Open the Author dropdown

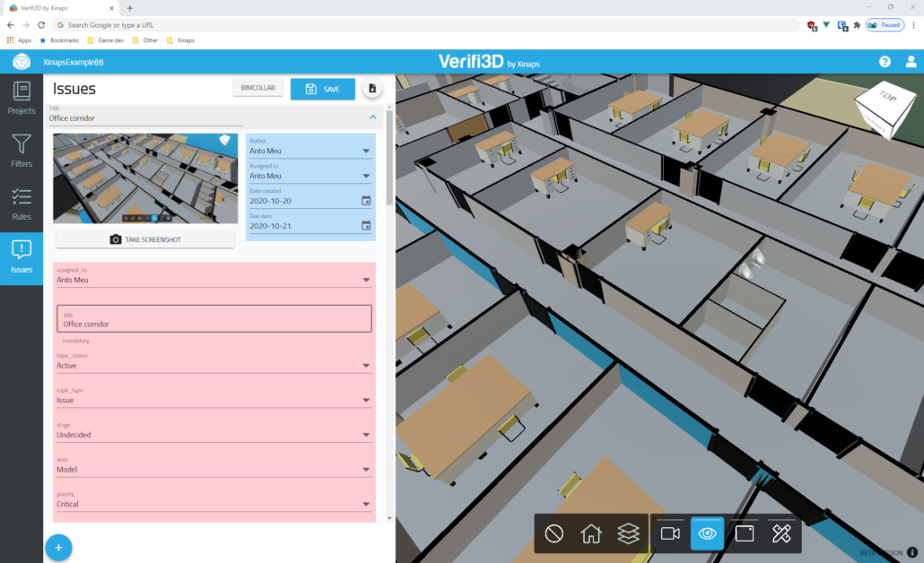tap(310, 147)
